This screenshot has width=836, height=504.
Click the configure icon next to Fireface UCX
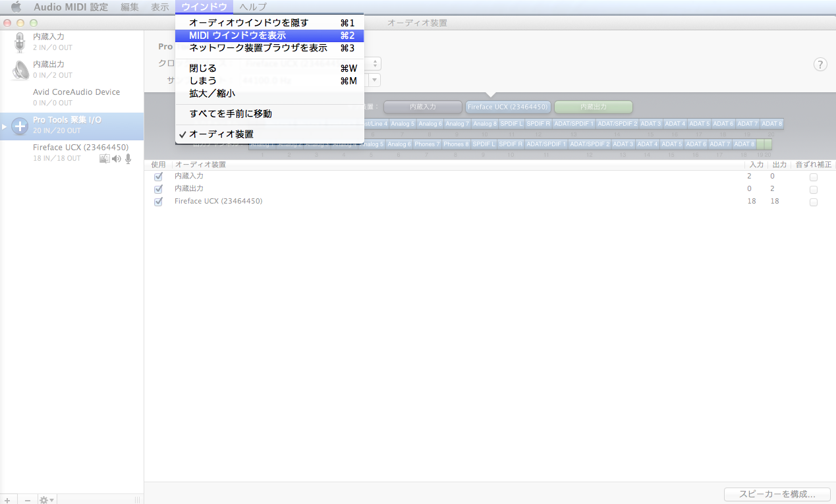pos(104,159)
